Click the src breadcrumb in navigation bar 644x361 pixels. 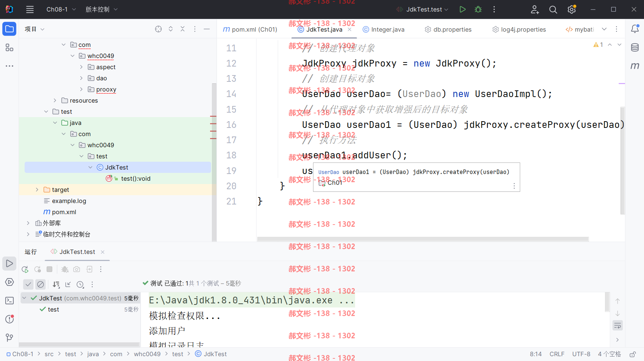point(49,354)
